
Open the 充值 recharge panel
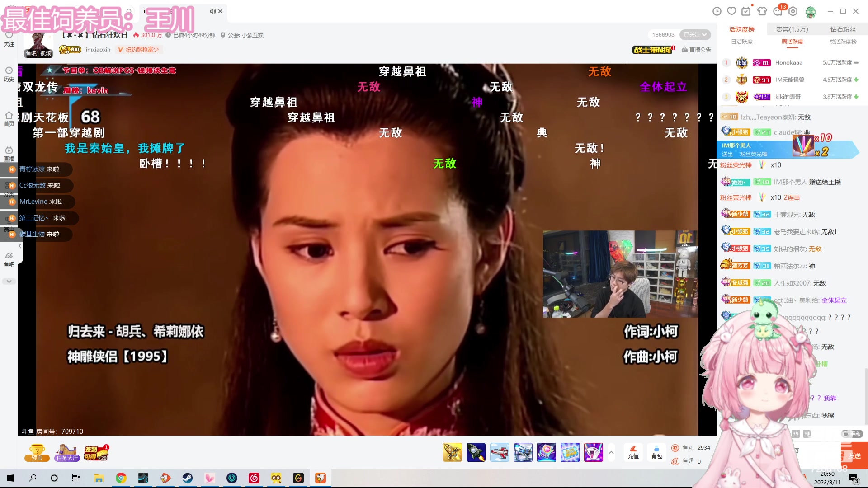point(633,452)
